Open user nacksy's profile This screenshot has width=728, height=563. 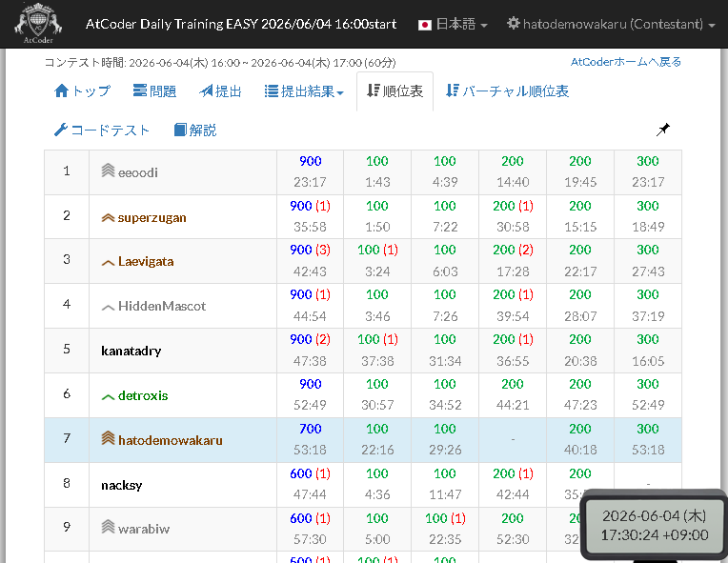(122, 485)
